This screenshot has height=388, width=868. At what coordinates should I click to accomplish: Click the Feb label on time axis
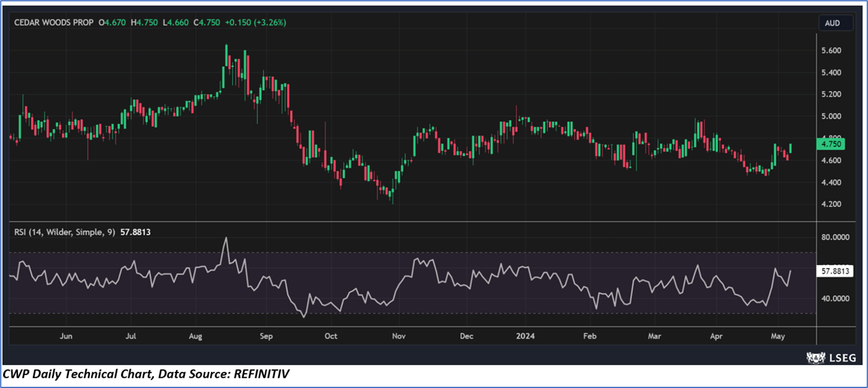[590, 336]
